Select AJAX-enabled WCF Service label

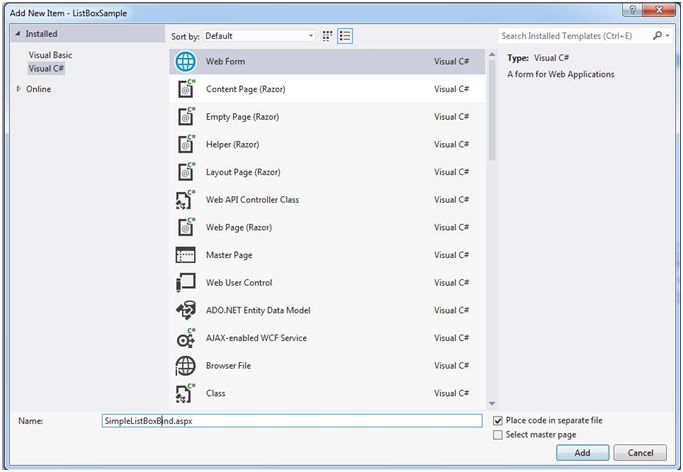[256, 338]
